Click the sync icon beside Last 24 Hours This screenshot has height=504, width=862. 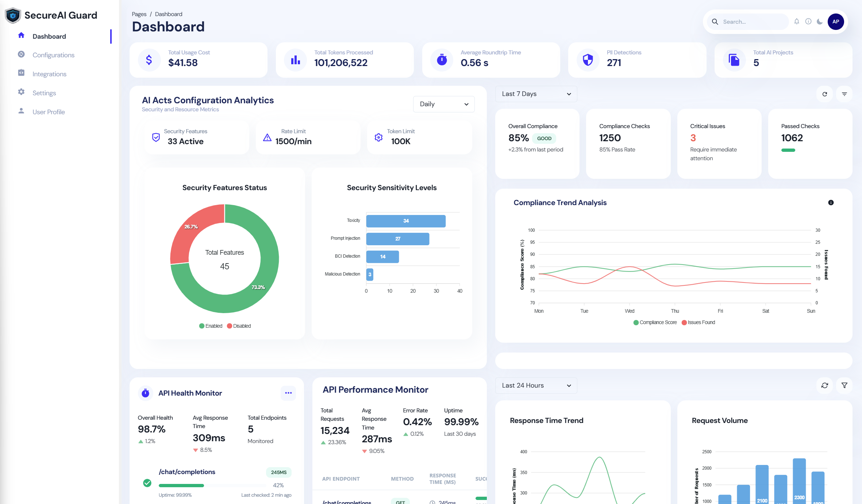(825, 385)
